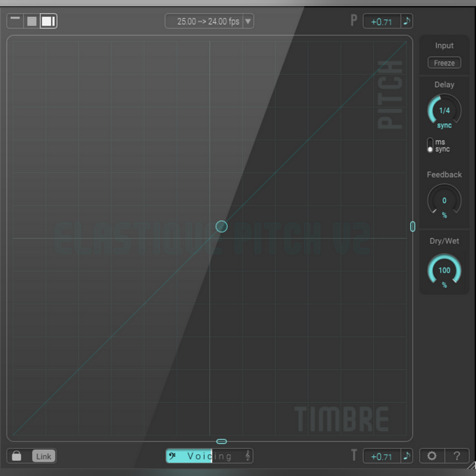Click the pitch unit note icon
The width and height of the screenshot is (476, 476).
[x=407, y=21]
